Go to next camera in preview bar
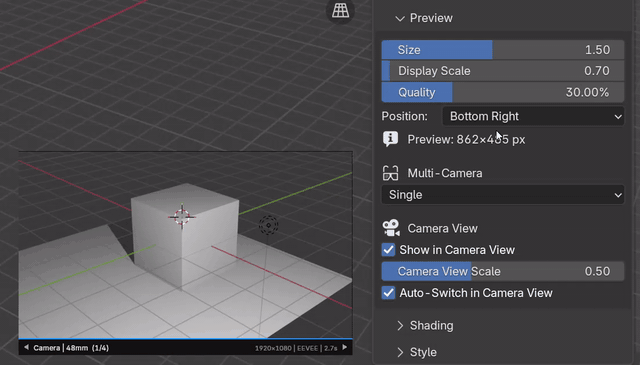The width and height of the screenshot is (640, 365). [345, 347]
